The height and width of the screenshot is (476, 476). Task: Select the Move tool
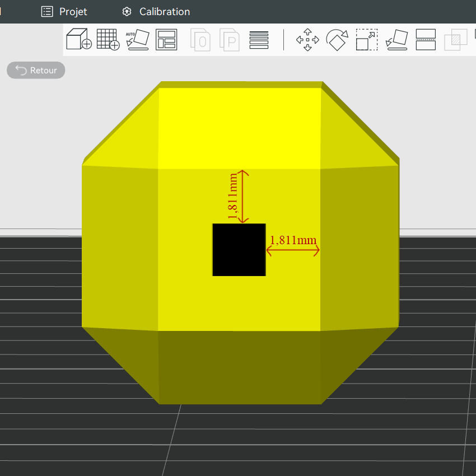point(307,40)
